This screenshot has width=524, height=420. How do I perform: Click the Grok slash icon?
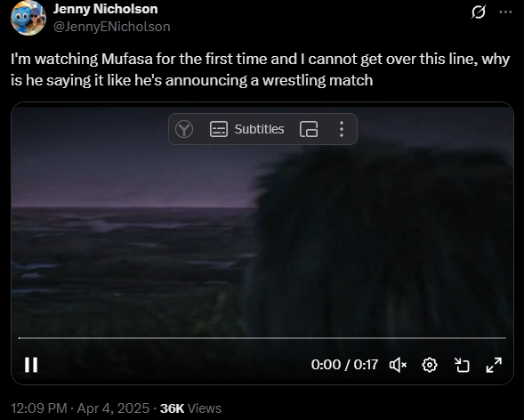pos(479,12)
